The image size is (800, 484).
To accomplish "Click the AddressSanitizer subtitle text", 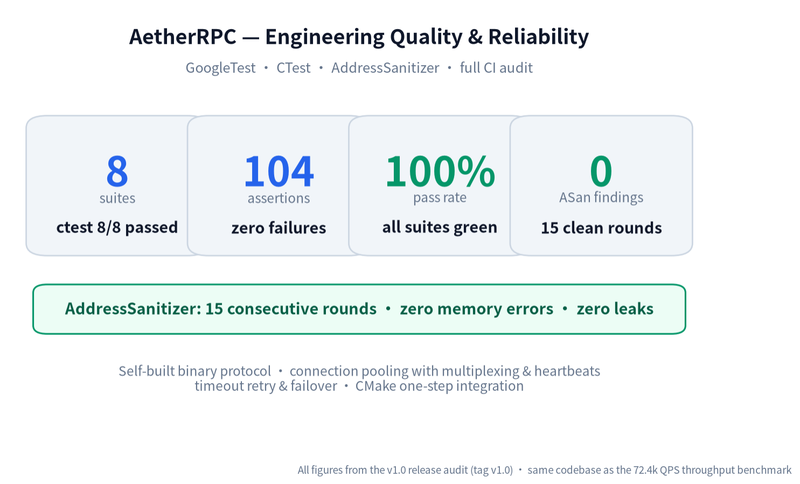I will [x=385, y=68].
